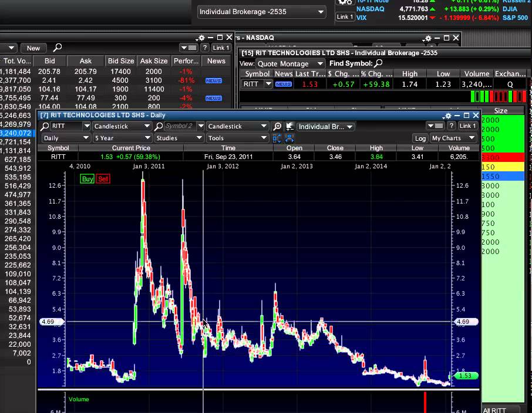The height and width of the screenshot is (413, 532).
Task: Click the New button in the watchlist
Action: tap(33, 48)
